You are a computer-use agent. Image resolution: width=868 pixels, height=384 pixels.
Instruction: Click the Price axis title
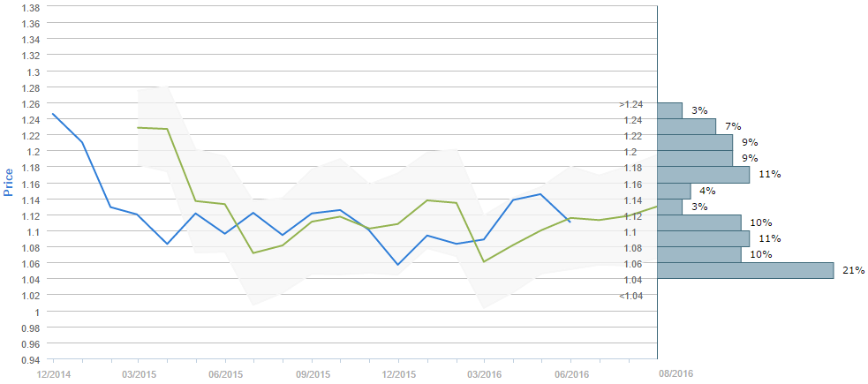[9, 181]
